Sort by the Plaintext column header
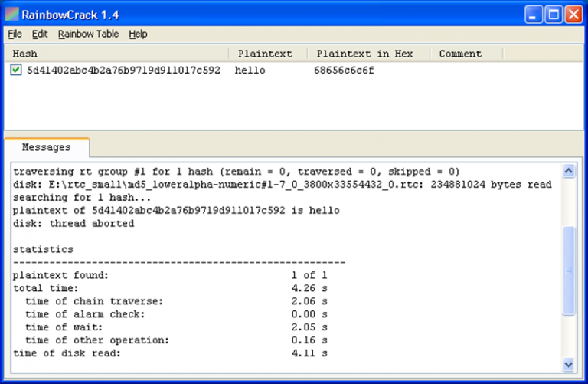588x384 pixels. pyautogui.click(x=268, y=54)
